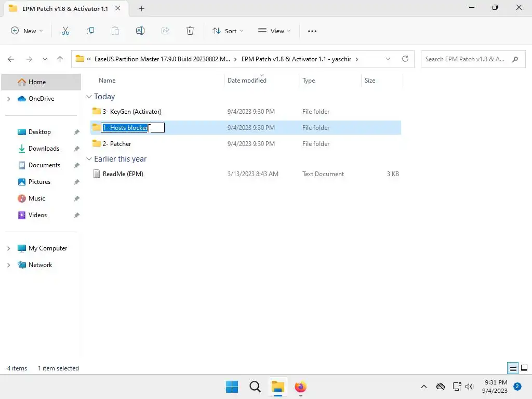
Task: Switch to details view layout icon
Action: coord(513,368)
